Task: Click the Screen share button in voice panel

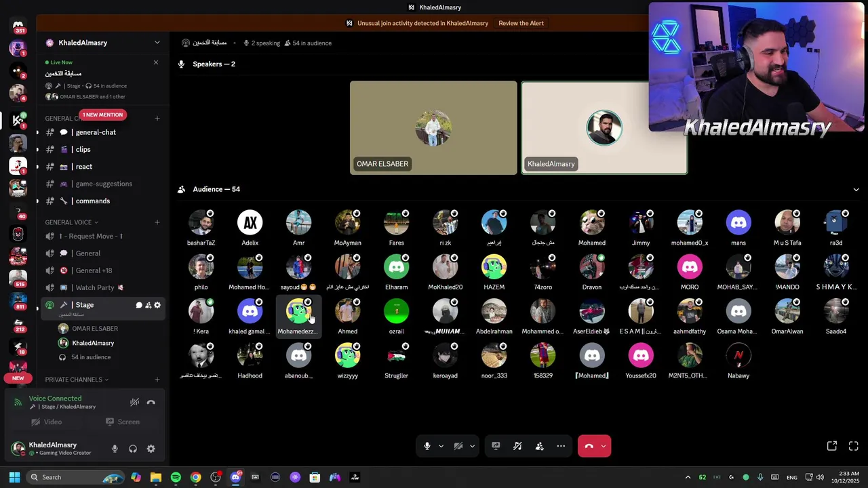Action: pyautogui.click(x=123, y=422)
